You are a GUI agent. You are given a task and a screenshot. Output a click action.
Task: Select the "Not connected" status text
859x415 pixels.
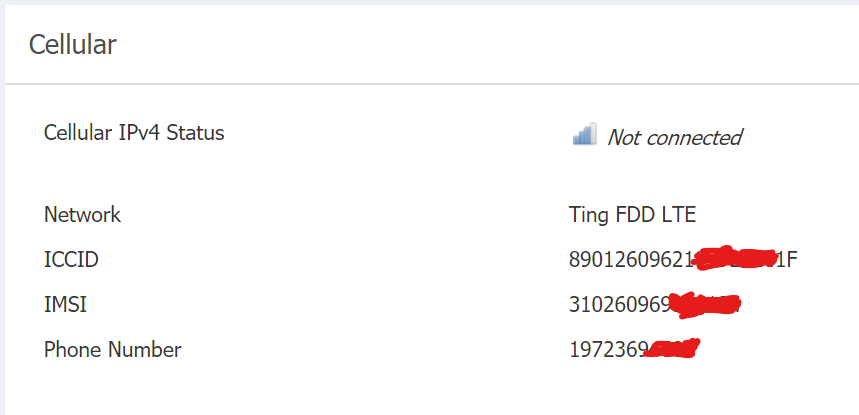coord(674,138)
